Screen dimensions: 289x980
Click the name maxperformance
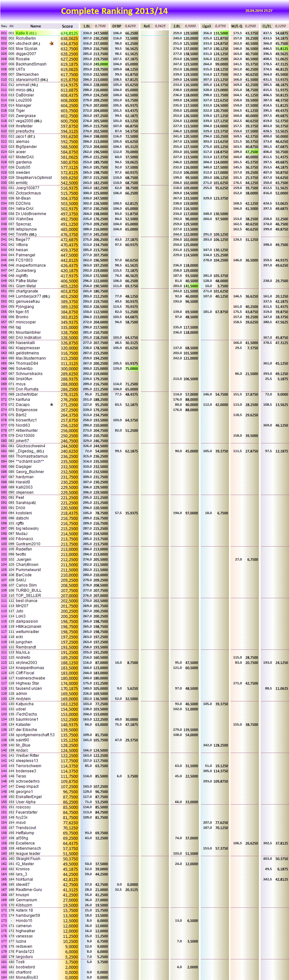(x=31, y=265)
